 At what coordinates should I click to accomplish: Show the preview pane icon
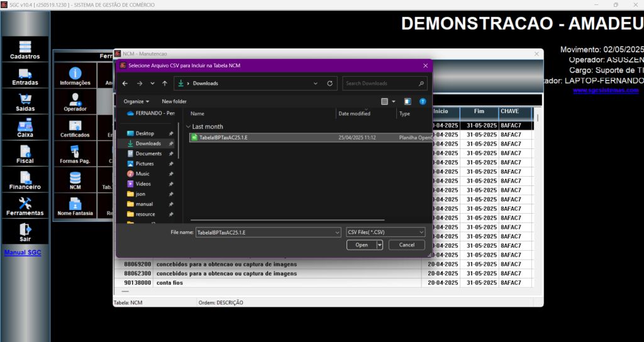[408, 101]
